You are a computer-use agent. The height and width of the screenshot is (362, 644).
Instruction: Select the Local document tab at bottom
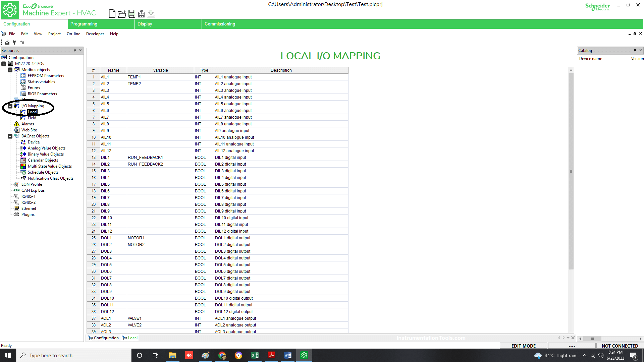[130, 338]
